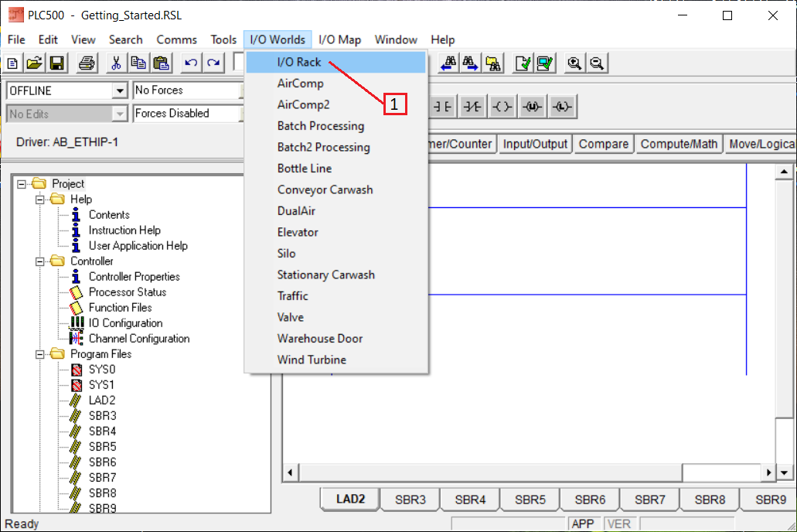Image resolution: width=797 pixels, height=532 pixels.
Task: Select IO Configuration in the project tree
Action: (125, 323)
